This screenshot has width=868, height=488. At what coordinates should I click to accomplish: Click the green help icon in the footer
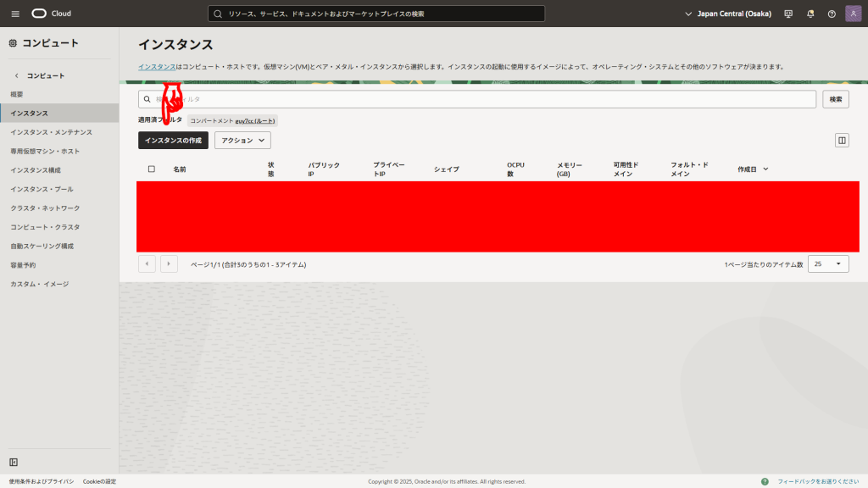pos(765,481)
